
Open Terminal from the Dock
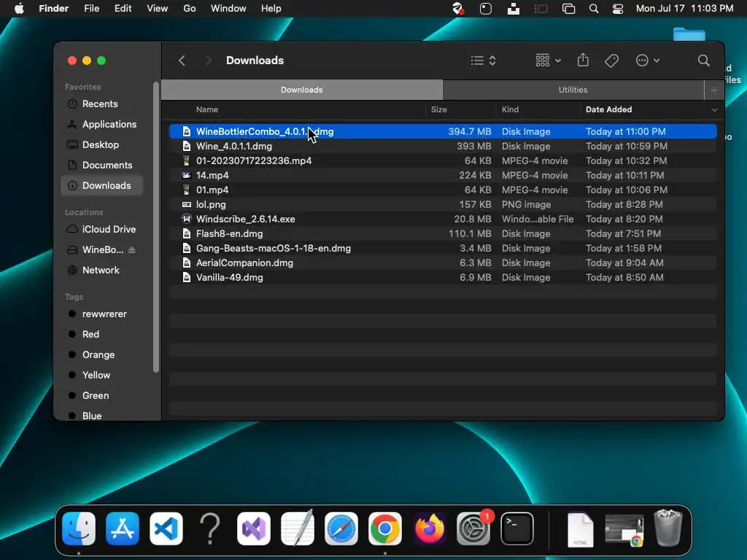517,529
